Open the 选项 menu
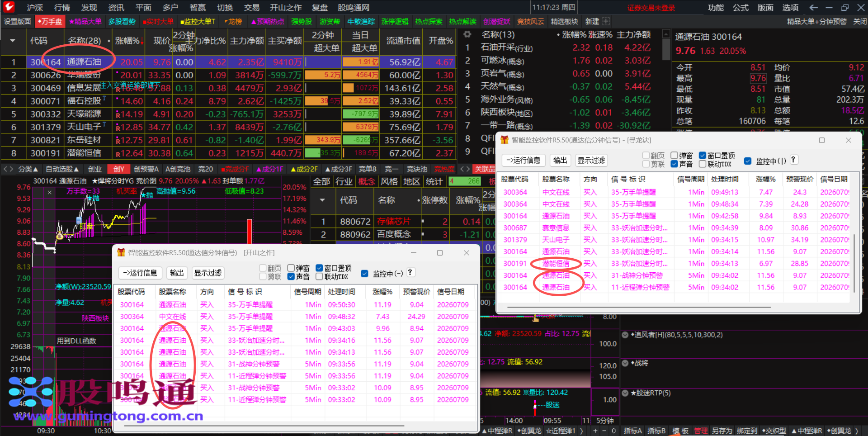The width and height of the screenshot is (868, 436). click(x=790, y=7)
